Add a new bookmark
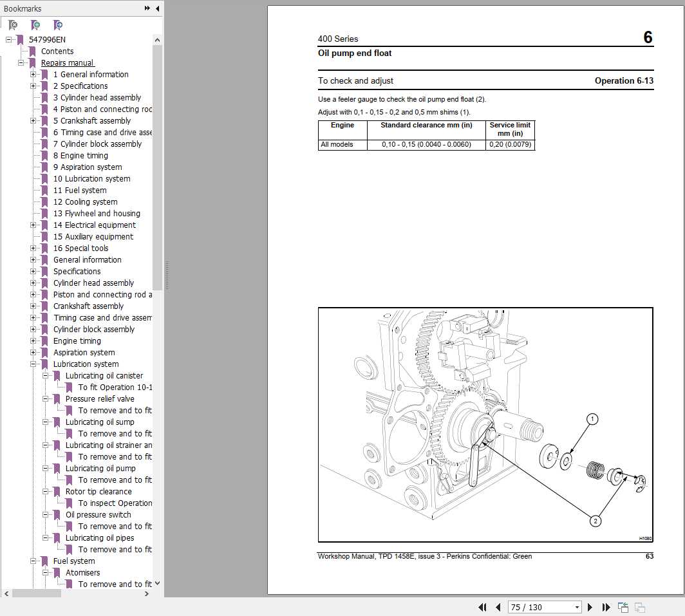The width and height of the screenshot is (685, 616). [x=35, y=24]
